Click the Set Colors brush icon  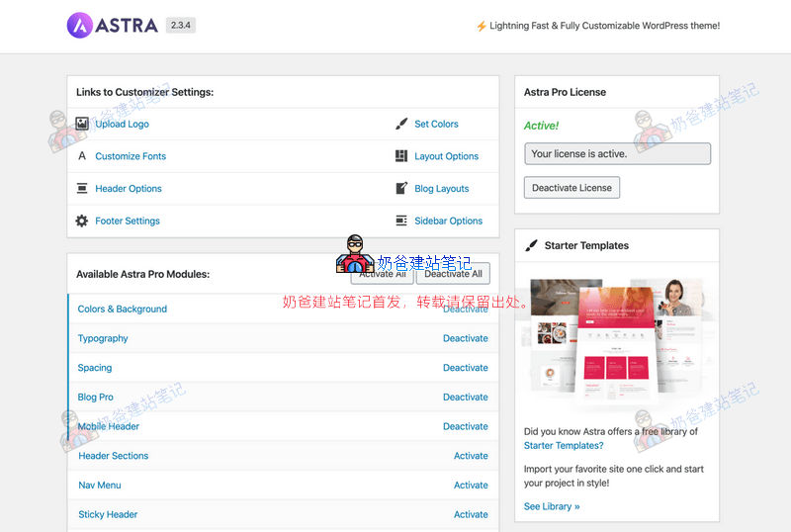click(x=400, y=124)
